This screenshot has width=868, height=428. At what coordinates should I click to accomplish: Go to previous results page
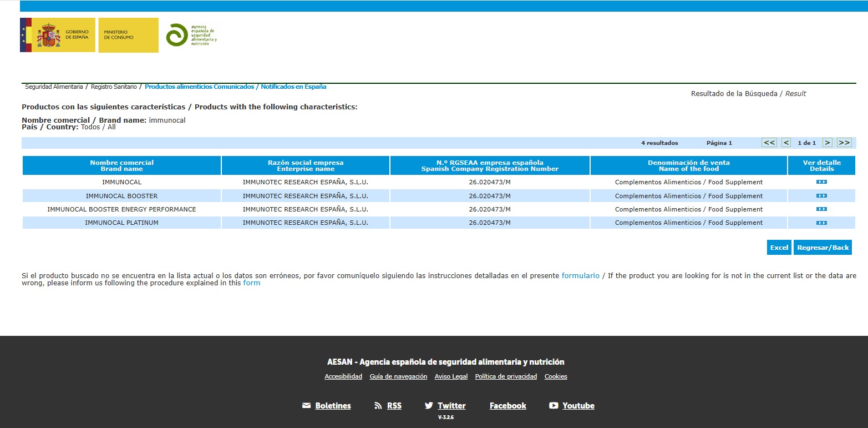click(x=786, y=143)
